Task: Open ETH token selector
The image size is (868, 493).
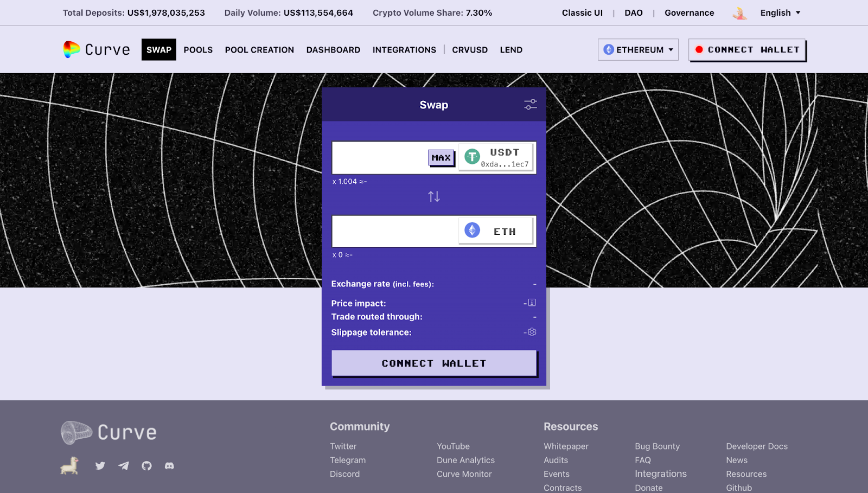Action: pyautogui.click(x=496, y=231)
